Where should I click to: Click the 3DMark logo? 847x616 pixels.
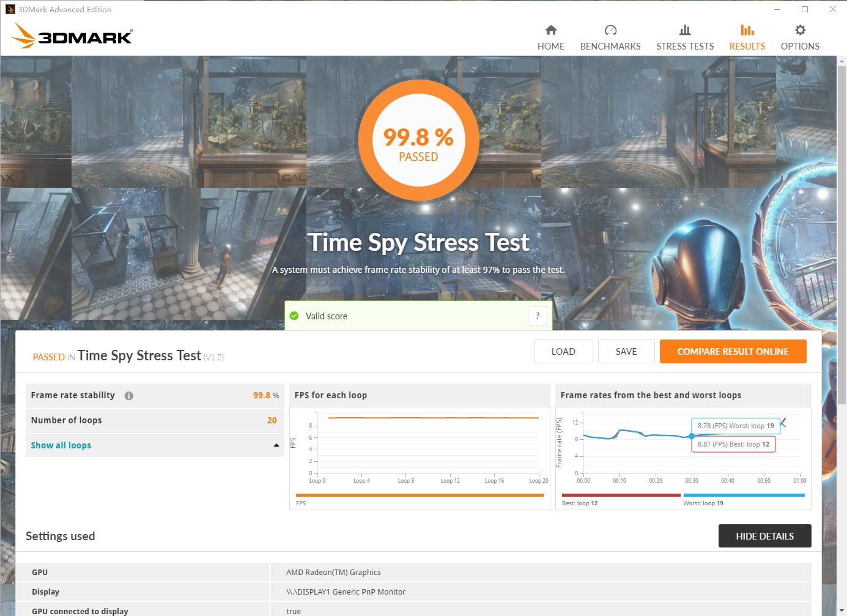[72, 36]
